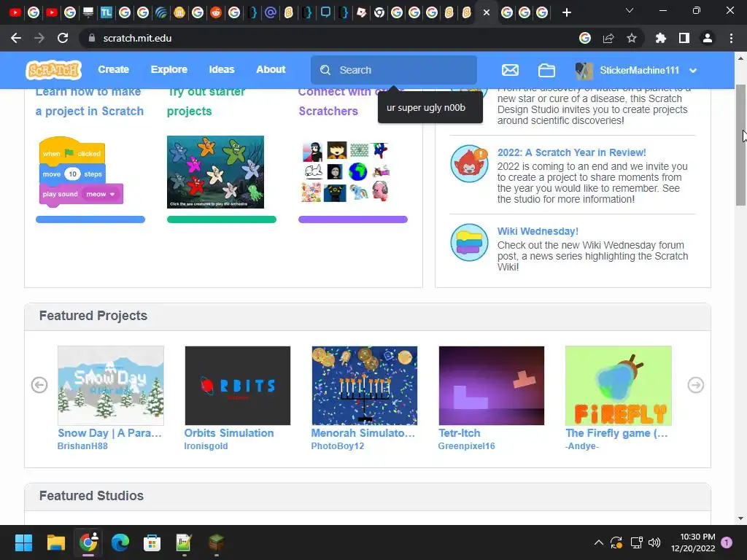
Task: Open the Ideas menu item
Action: pos(222,69)
